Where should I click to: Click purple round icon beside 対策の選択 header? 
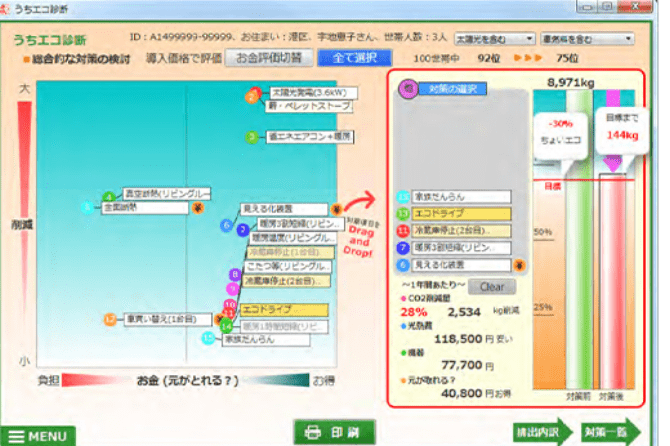click(x=408, y=89)
